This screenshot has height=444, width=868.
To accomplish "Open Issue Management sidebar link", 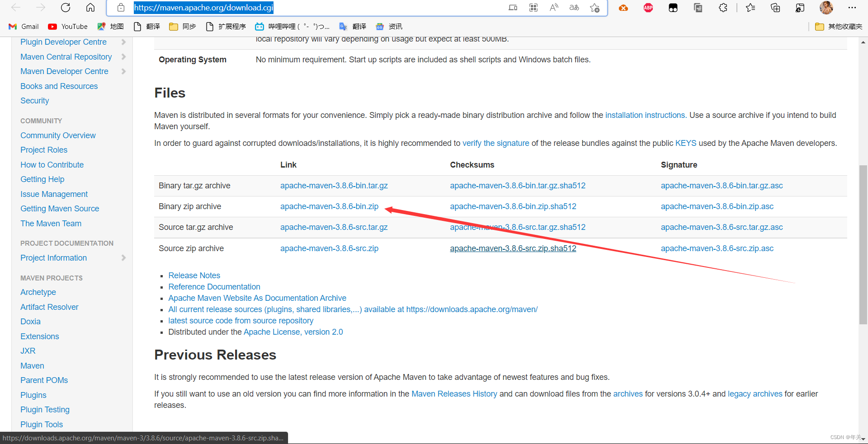I will 54,194.
